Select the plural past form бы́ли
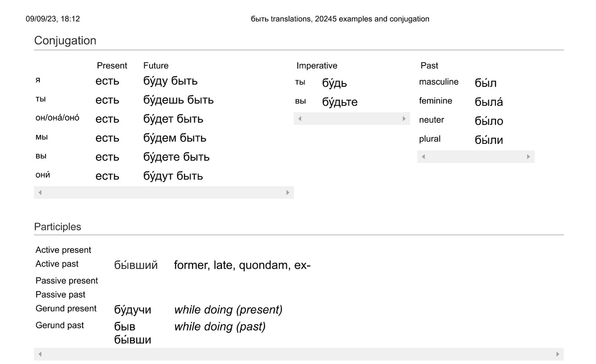596x364 pixels. pos(489,140)
